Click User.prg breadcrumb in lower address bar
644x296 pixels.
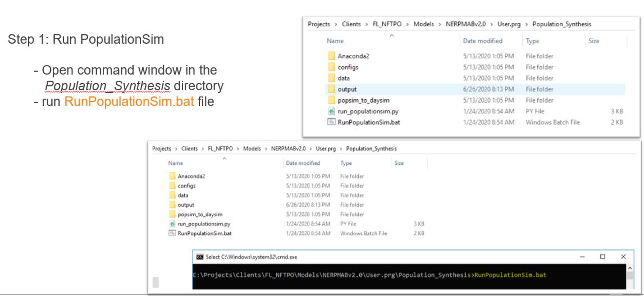click(x=326, y=149)
